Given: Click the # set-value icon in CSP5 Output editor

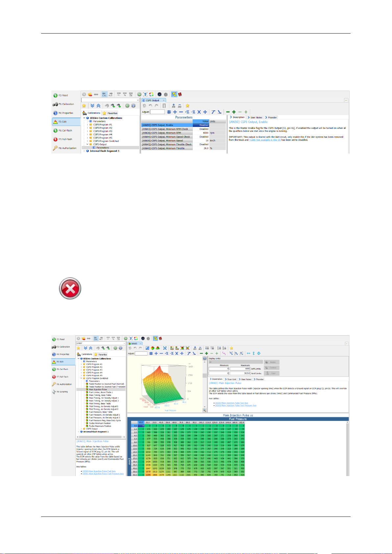Looking at the screenshot, I should pyautogui.click(x=169, y=112).
